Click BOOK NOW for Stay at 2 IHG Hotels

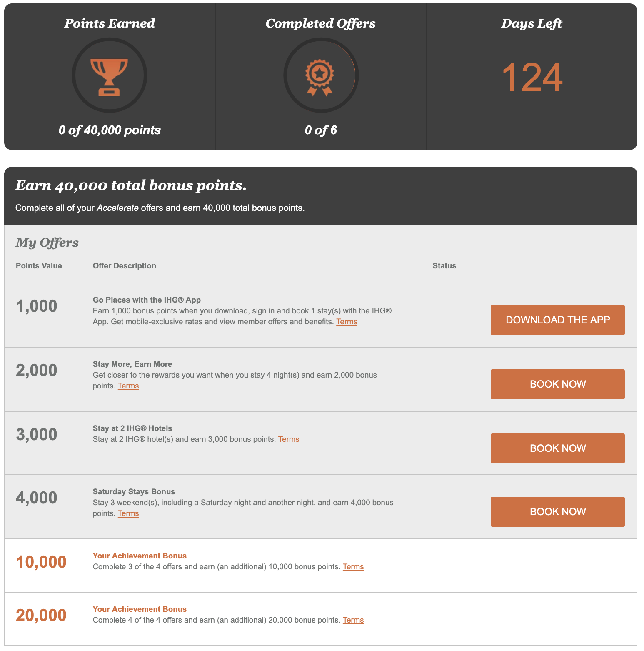tap(557, 448)
